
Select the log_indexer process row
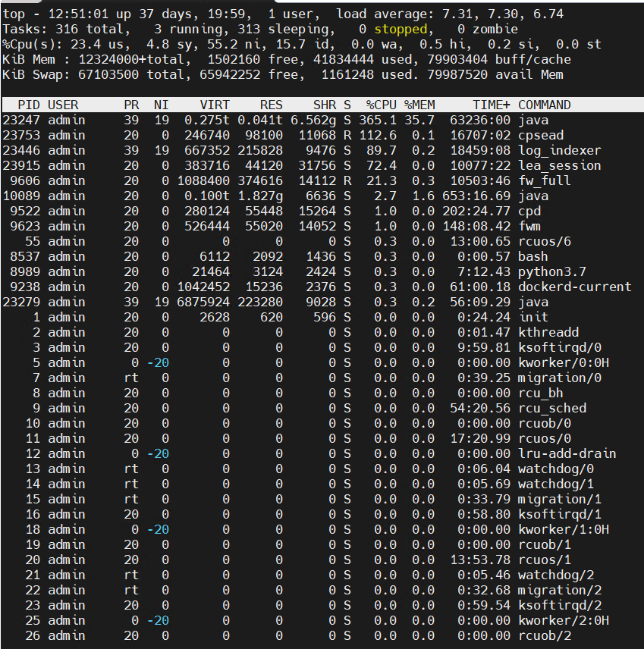303,150
